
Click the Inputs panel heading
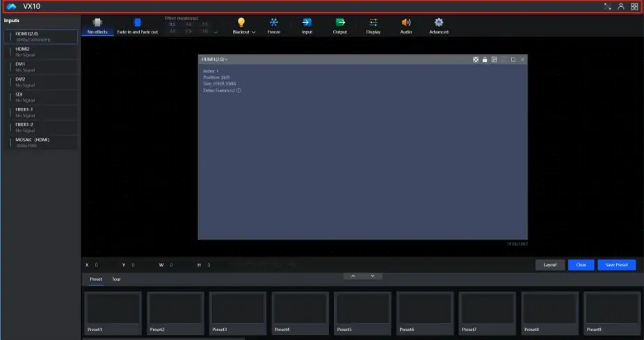[x=12, y=21]
